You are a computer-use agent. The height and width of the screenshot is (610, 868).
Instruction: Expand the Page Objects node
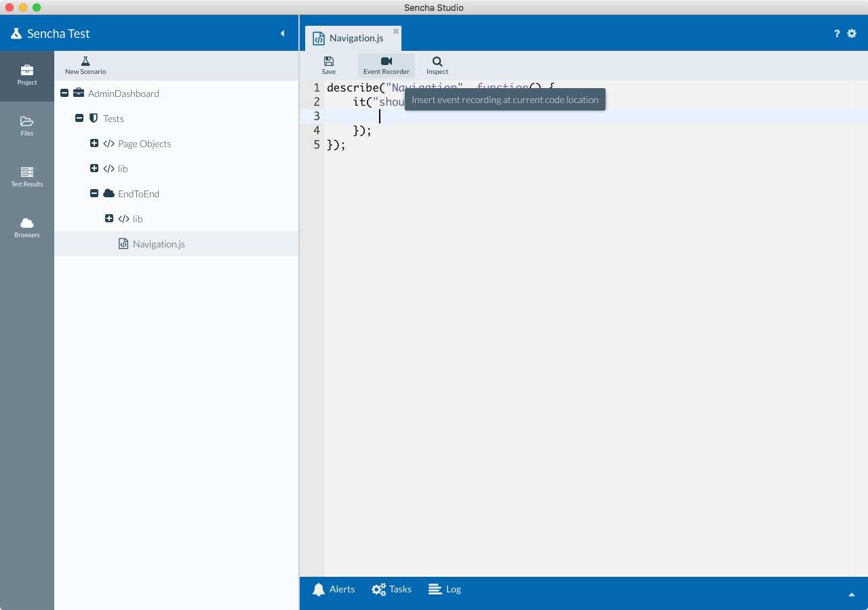pyautogui.click(x=94, y=144)
